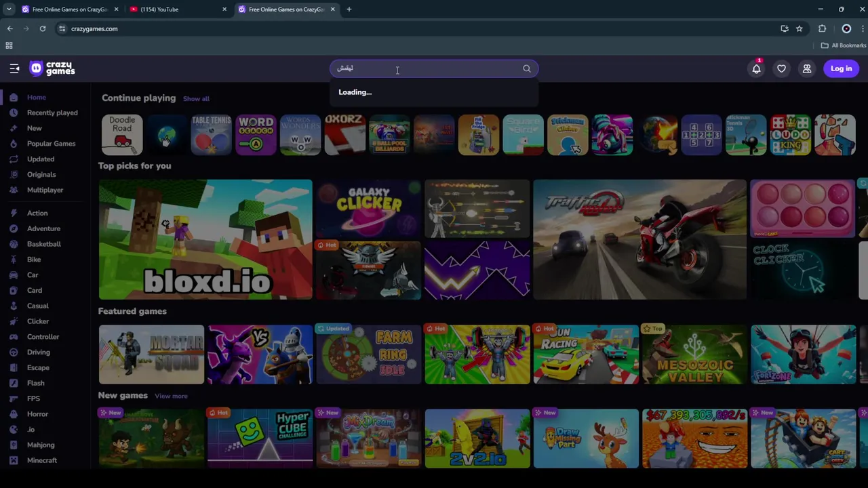Open the friends icon in header

click(807, 68)
